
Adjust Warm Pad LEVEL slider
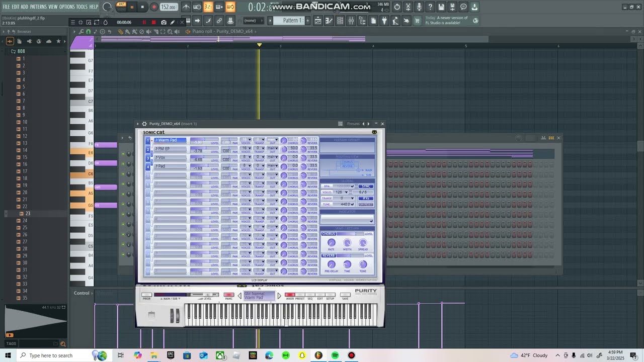(x=204, y=140)
